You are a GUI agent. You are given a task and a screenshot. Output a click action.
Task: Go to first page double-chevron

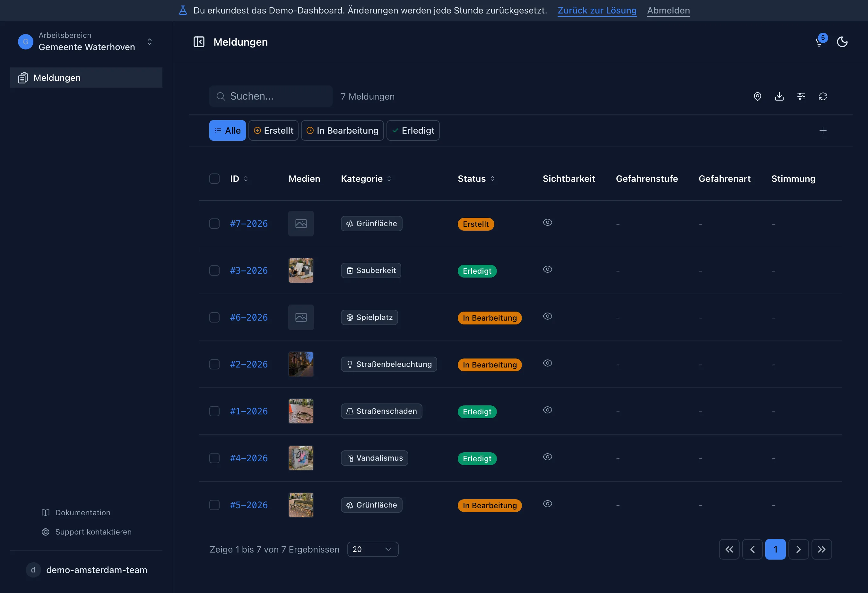729,549
